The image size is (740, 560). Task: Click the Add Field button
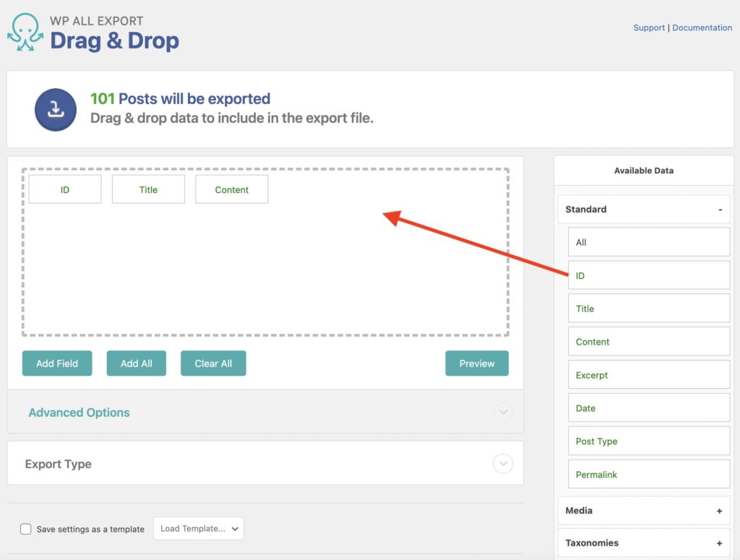[x=56, y=363]
